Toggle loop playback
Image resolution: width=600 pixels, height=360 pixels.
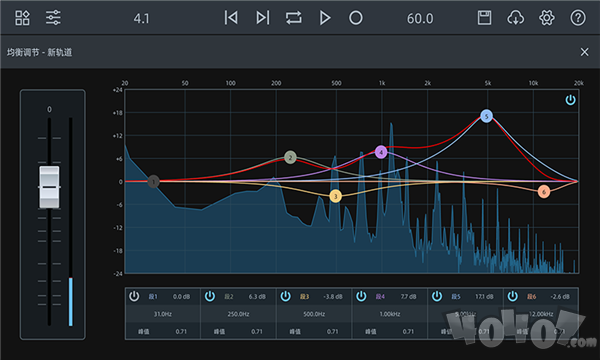click(293, 18)
